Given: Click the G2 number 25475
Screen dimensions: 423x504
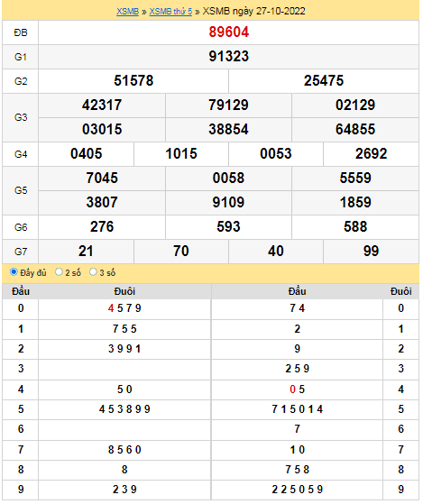Looking at the screenshot, I should point(324,80).
